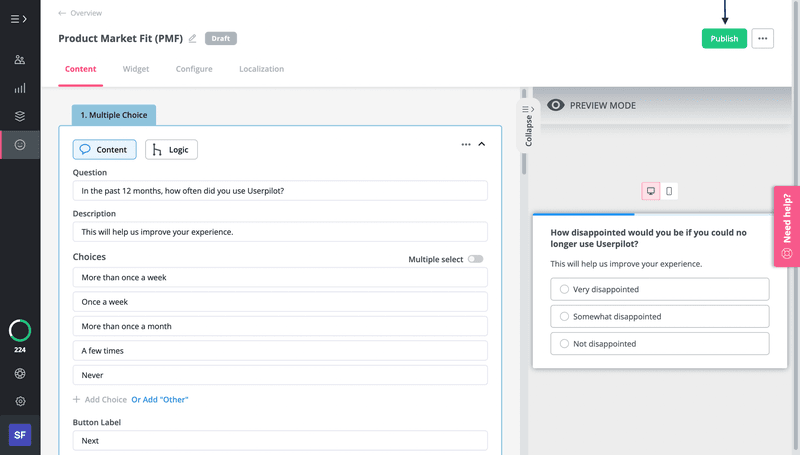The width and height of the screenshot is (800, 455).
Task: Click the pencil icon beside survey title
Action: pos(193,39)
